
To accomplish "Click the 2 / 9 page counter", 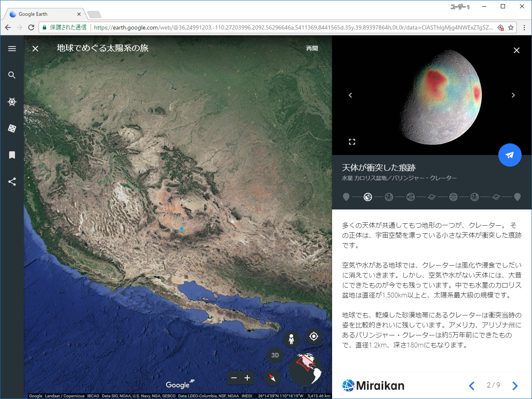I will (x=493, y=385).
